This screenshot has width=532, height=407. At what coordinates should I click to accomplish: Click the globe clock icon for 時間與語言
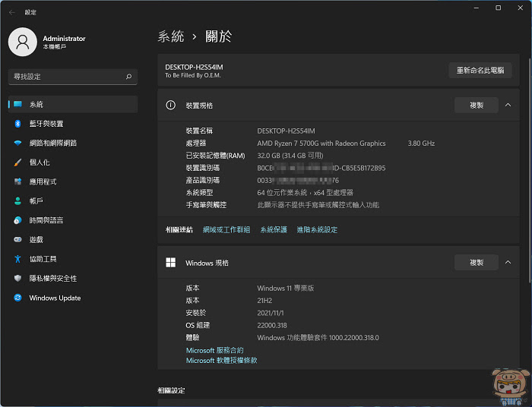point(17,220)
